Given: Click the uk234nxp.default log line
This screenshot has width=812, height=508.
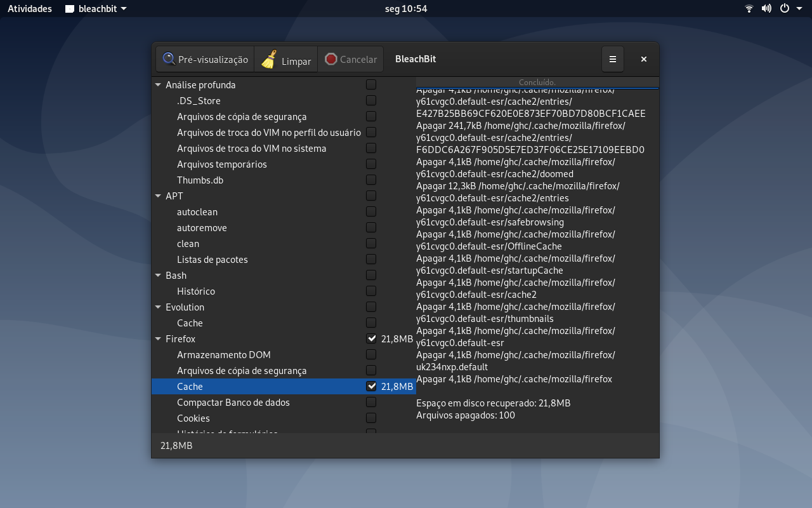Looking at the screenshot, I should [x=452, y=367].
